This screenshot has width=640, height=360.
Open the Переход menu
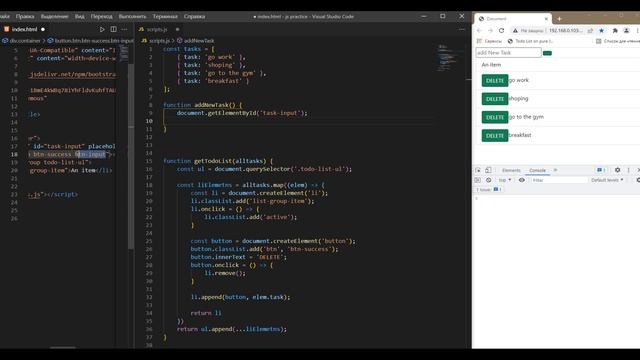102,16
